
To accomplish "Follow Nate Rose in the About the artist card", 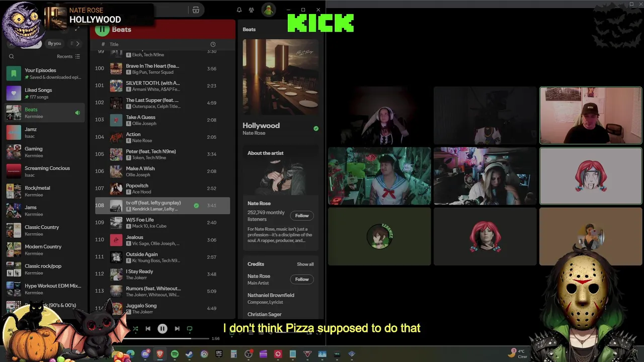I will [302, 216].
